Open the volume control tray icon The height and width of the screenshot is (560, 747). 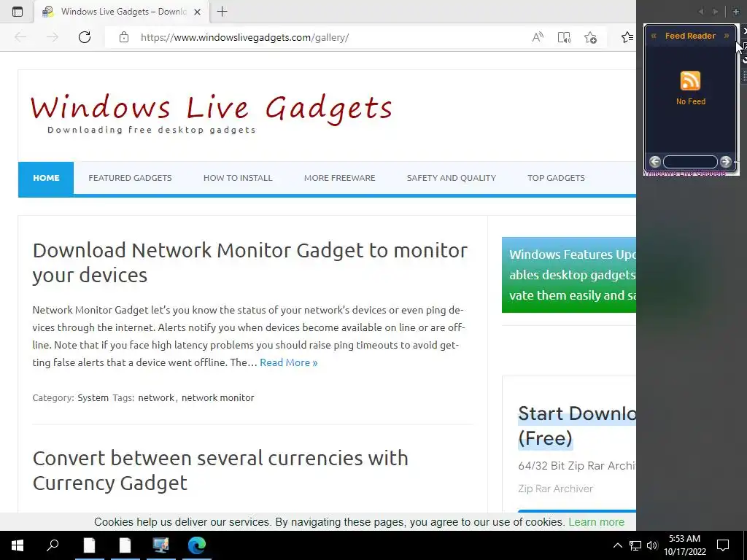(652, 545)
